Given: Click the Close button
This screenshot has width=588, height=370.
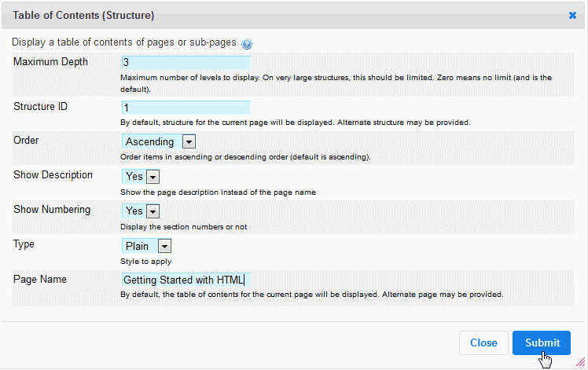Looking at the screenshot, I should (483, 343).
